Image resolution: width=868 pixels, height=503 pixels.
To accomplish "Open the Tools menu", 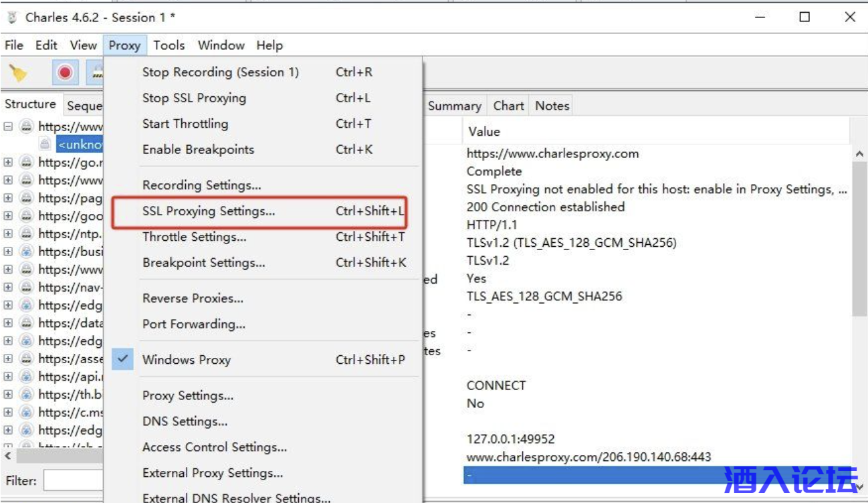I will tap(169, 45).
